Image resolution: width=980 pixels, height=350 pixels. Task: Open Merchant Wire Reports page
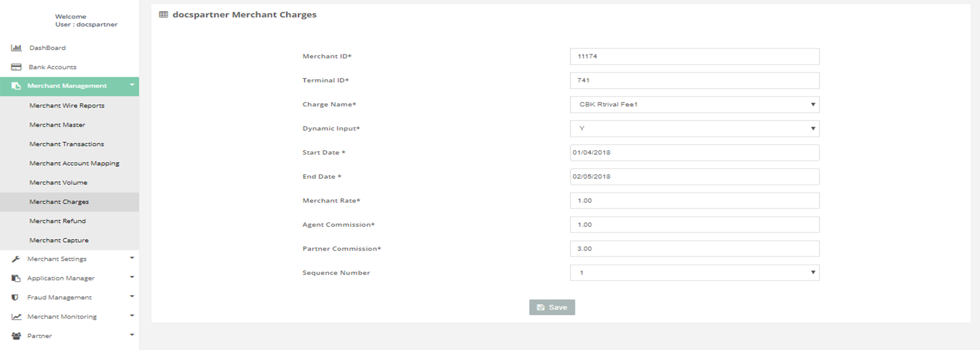click(67, 106)
